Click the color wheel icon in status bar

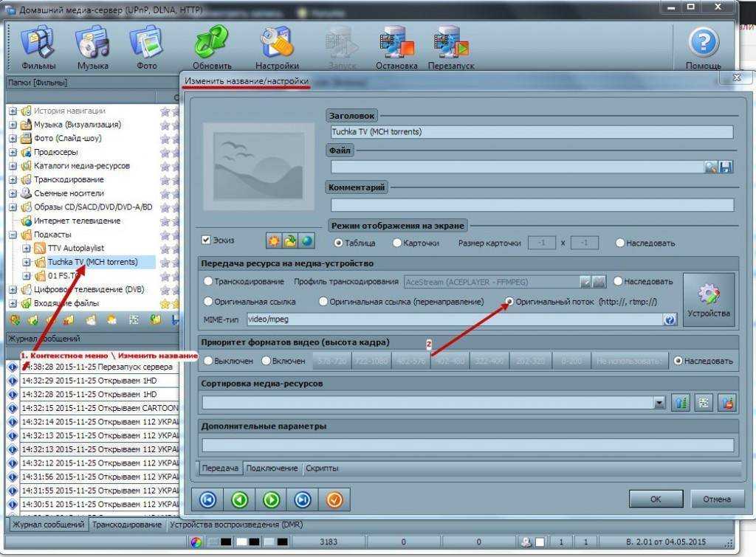tap(196, 542)
